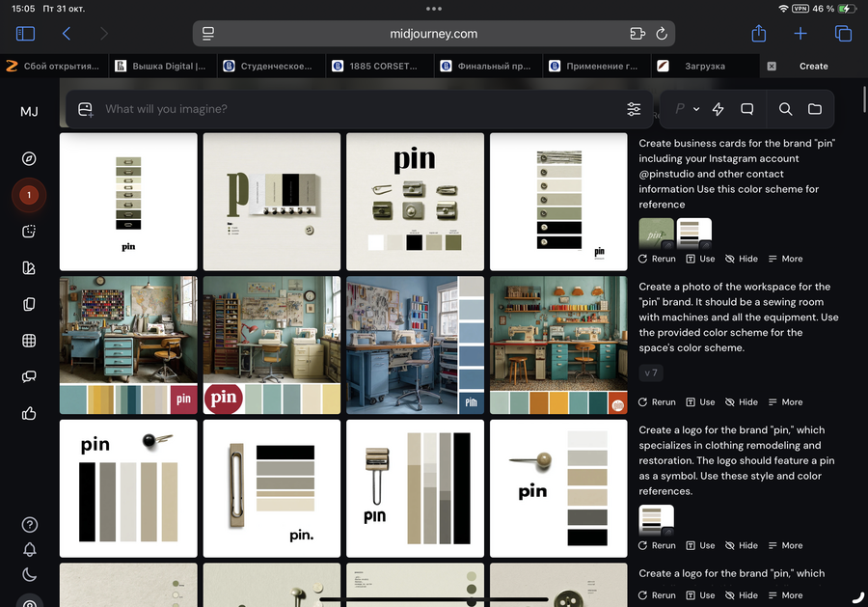Click the MJ logo
Screen dimensions: 868x607
[x=29, y=112]
